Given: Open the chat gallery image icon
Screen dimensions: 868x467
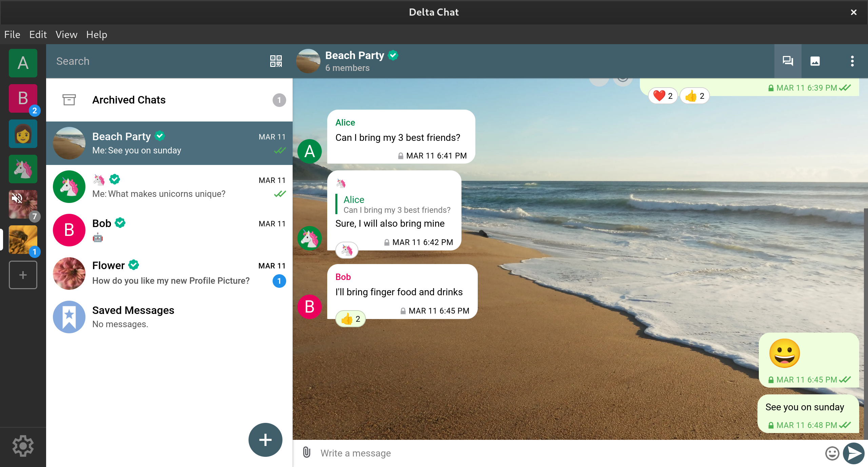Looking at the screenshot, I should click(x=815, y=61).
